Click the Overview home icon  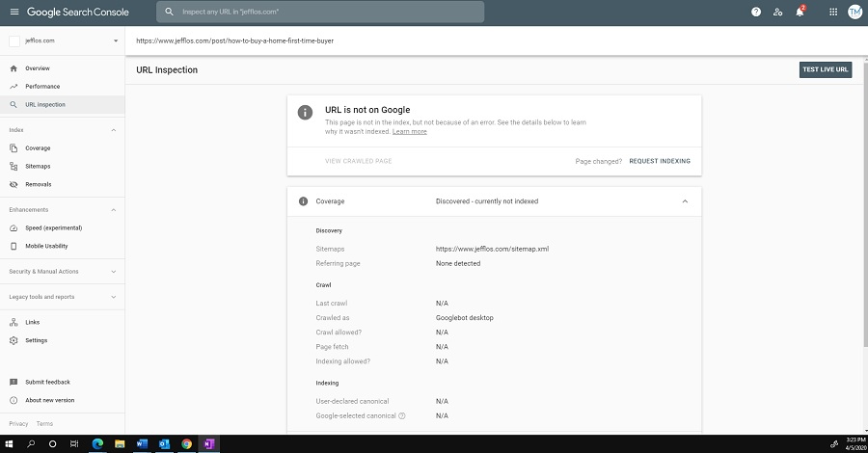[x=14, y=68]
